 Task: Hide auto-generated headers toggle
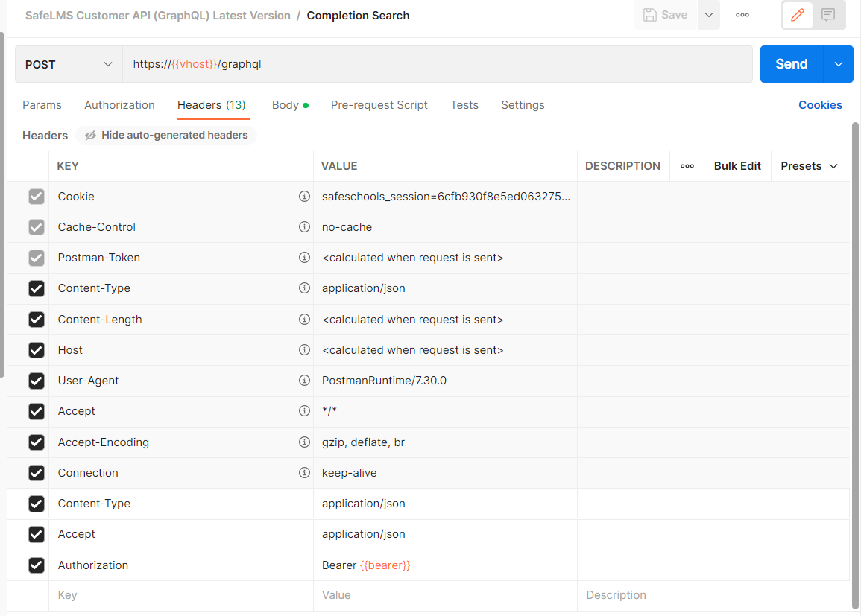coord(166,135)
